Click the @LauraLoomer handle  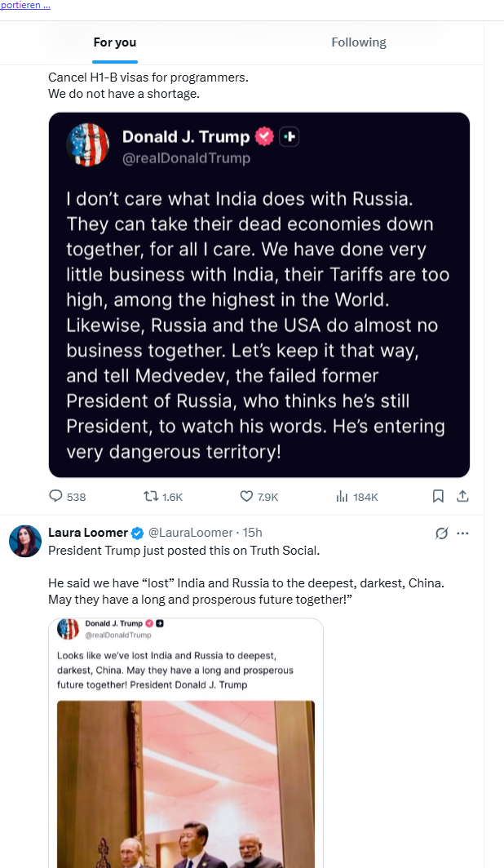189,533
